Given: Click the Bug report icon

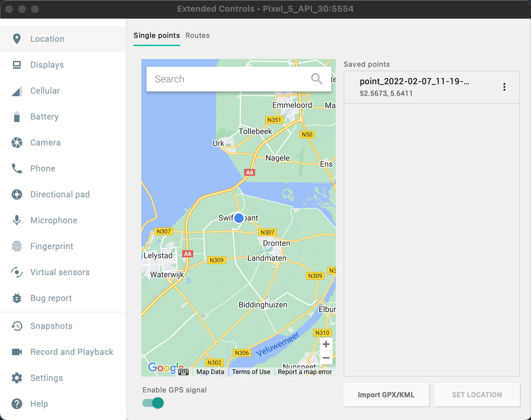Looking at the screenshot, I should [x=17, y=298].
